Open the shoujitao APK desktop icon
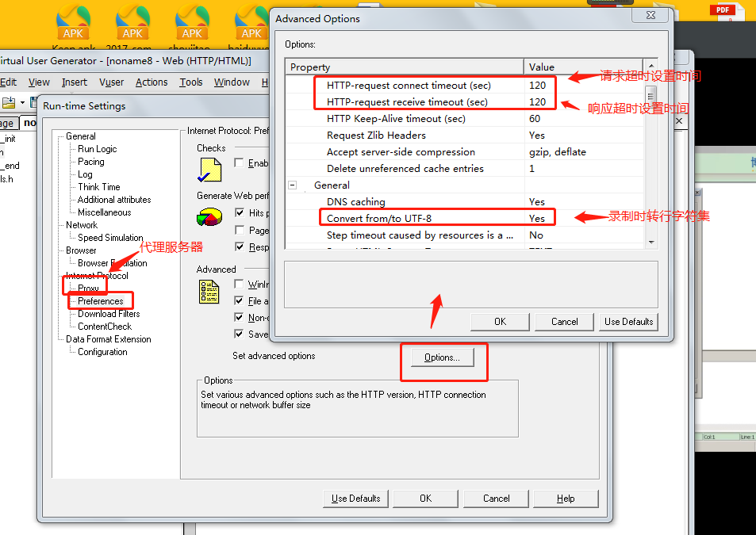The width and height of the screenshot is (756, 535). (192, 26)
